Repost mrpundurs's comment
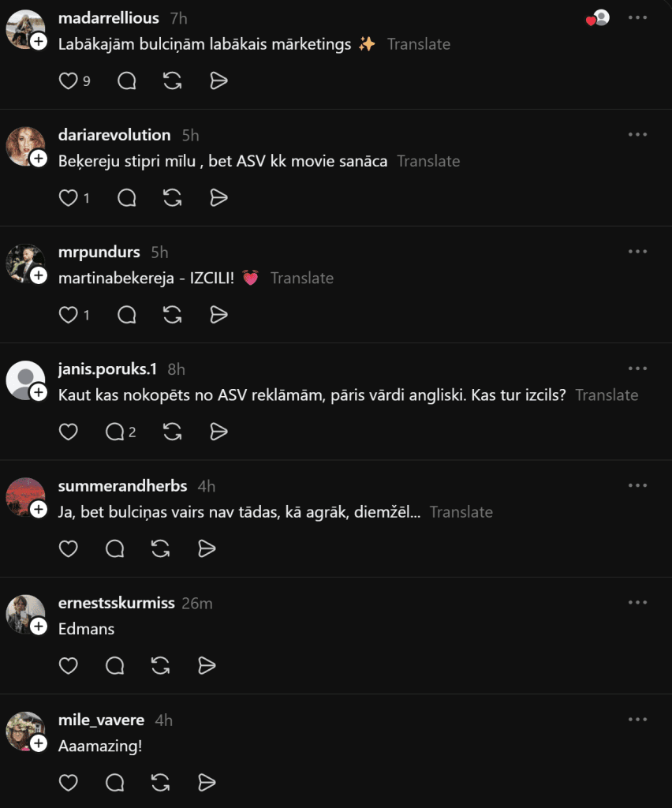This screenshot has height=808, width=672. click(x=173, y=315)
